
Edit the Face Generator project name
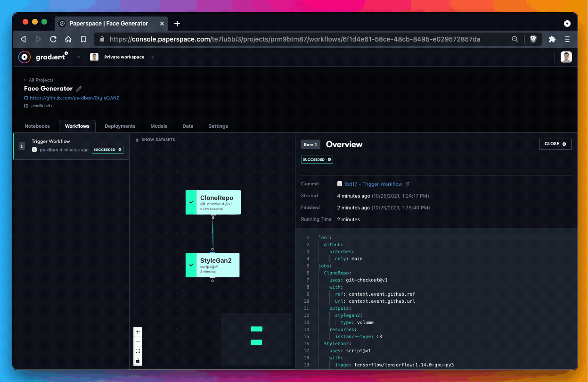(79, 89)
